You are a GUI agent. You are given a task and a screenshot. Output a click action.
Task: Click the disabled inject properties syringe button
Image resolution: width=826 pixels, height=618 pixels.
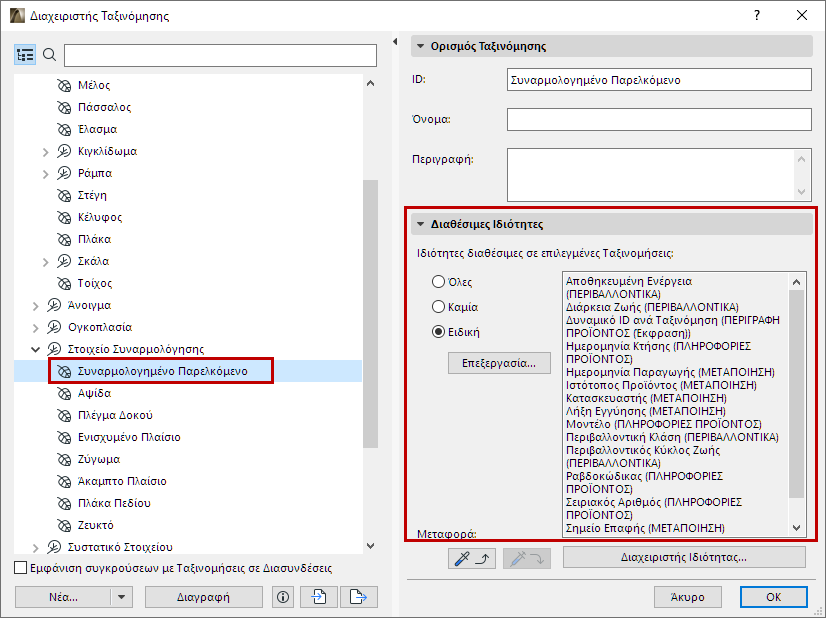pos(527,558)
